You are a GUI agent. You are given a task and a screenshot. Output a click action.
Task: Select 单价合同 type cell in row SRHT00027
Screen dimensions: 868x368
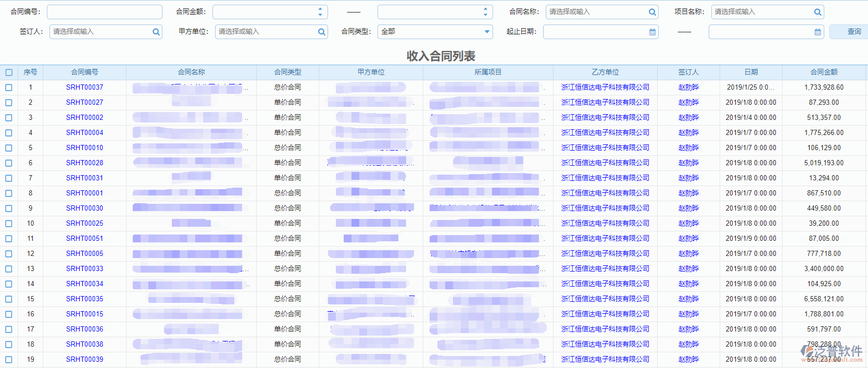point(287,103)
